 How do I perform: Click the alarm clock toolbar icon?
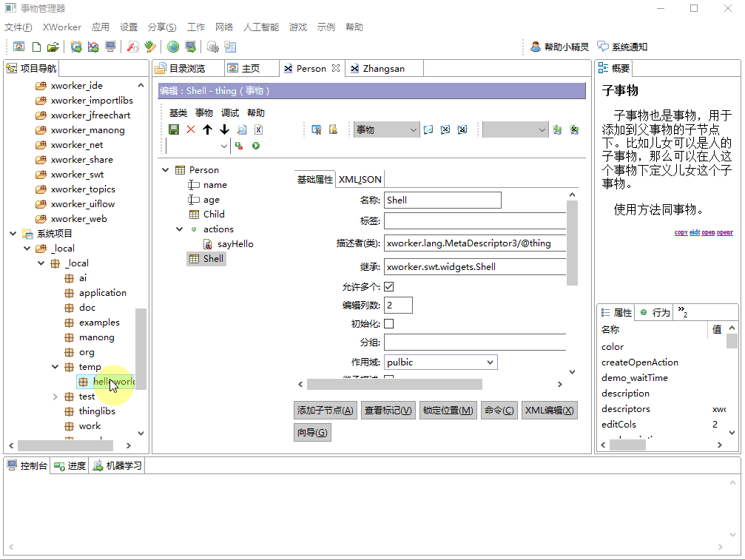tap(76, 47)
